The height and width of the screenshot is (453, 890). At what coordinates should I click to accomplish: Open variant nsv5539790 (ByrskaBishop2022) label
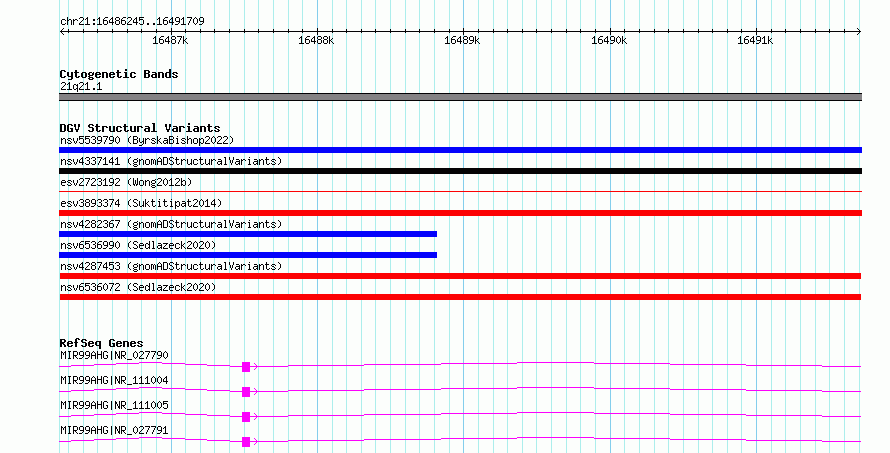pyautogui.click(x=147, y=140)
